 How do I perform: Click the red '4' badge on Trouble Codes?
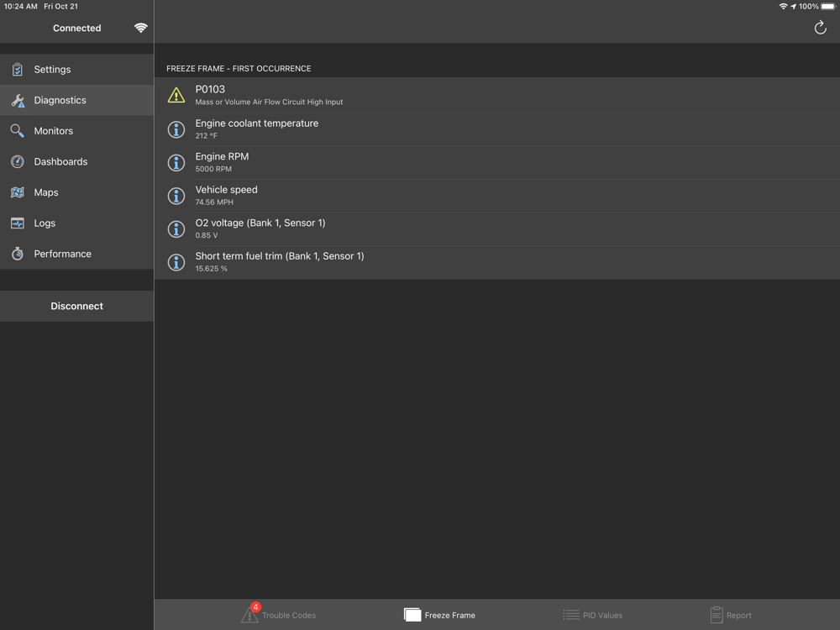tap(255, 607)
